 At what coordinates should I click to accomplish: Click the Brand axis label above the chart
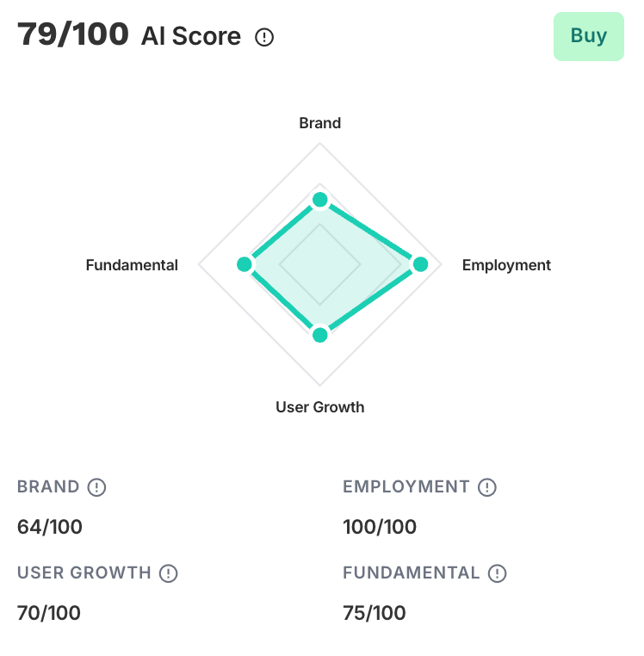coord(320,123)
